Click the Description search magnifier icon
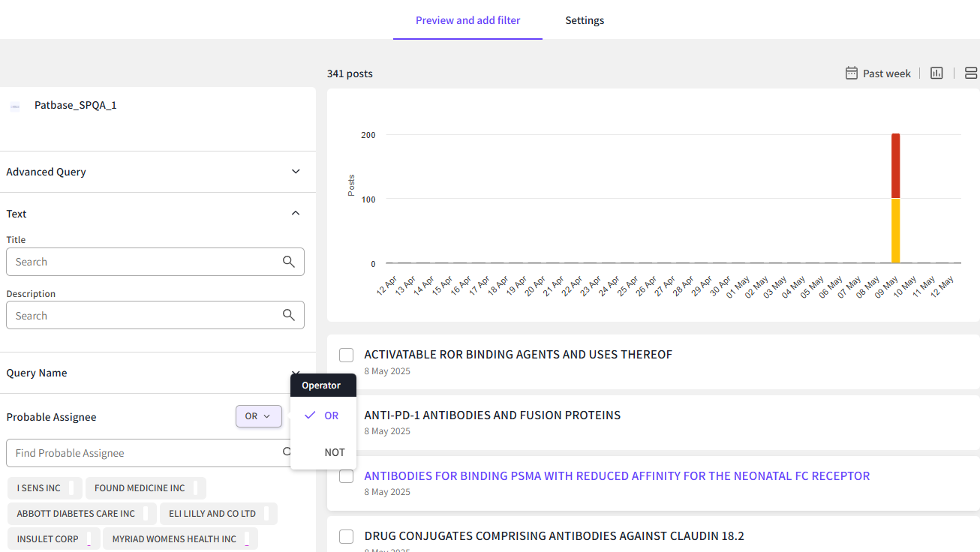 point(289,316)
